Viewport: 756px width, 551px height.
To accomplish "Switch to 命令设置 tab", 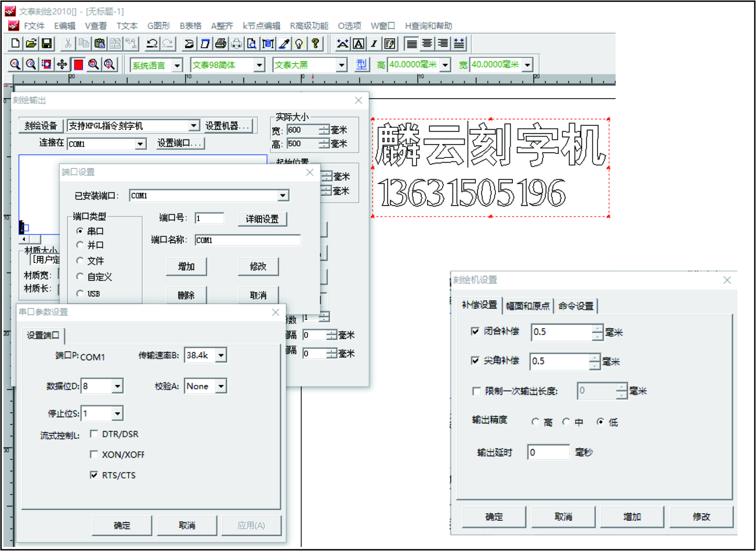I will pyautogui.click(x=576, y=305).
